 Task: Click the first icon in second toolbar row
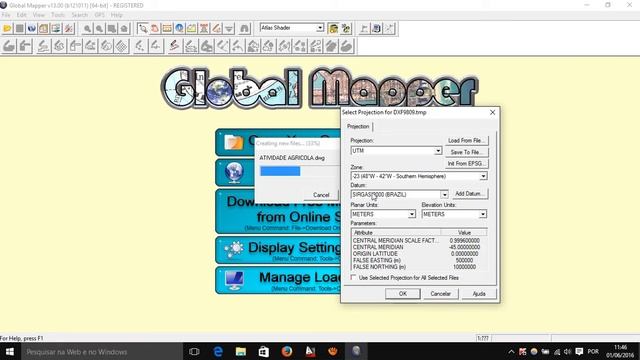(9, 46)
